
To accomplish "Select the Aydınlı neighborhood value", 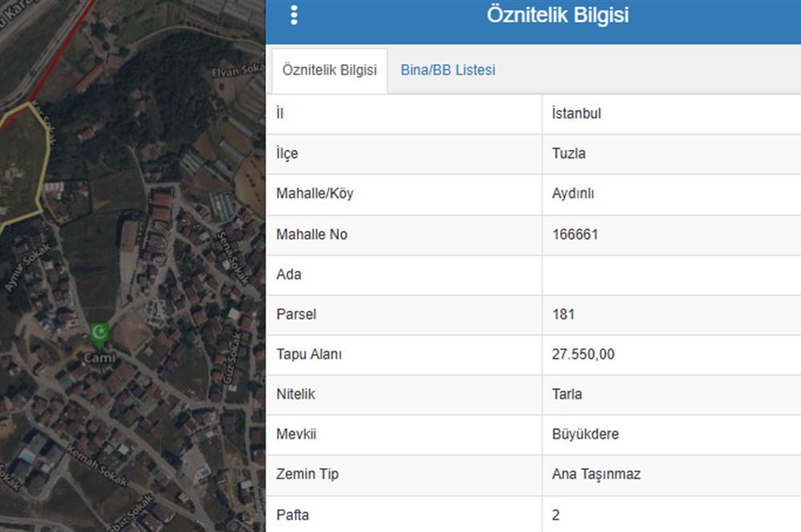I will point(573,194).
